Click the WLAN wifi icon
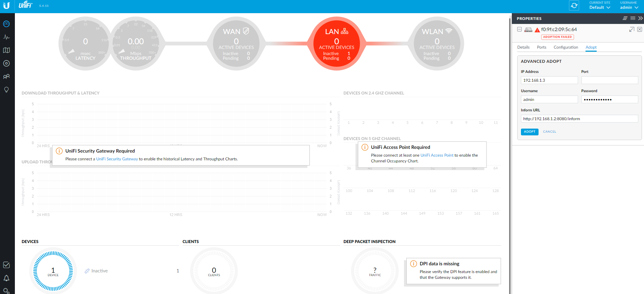This screenshot has height=294, width=644. coord(449,31)
